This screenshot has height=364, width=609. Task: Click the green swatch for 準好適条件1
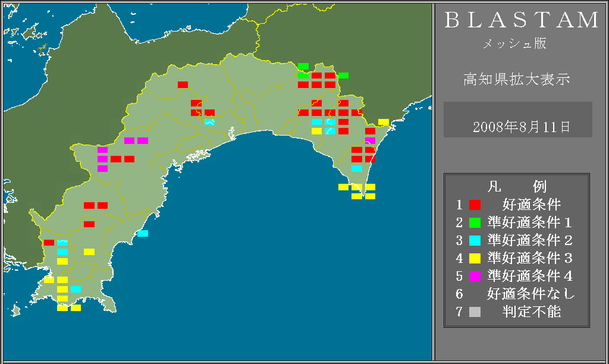[x=475, y=222]
